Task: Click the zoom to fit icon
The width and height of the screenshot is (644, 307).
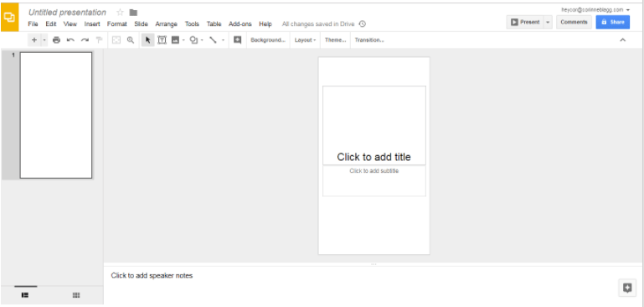Action: [116, 40]
